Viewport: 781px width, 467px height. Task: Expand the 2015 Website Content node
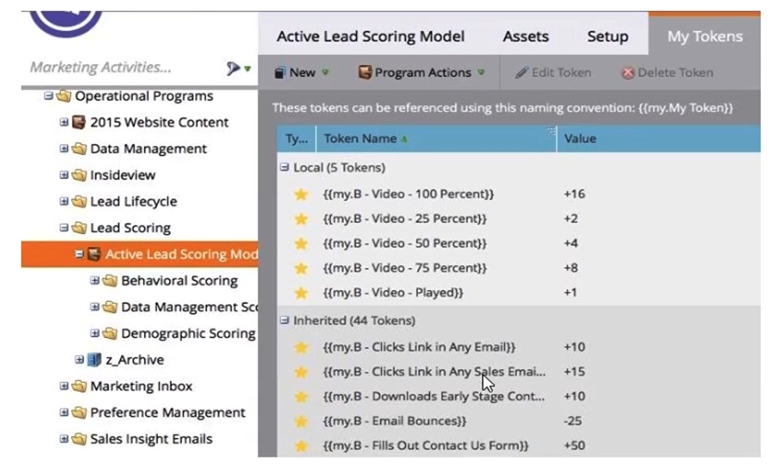coord(64,121)
